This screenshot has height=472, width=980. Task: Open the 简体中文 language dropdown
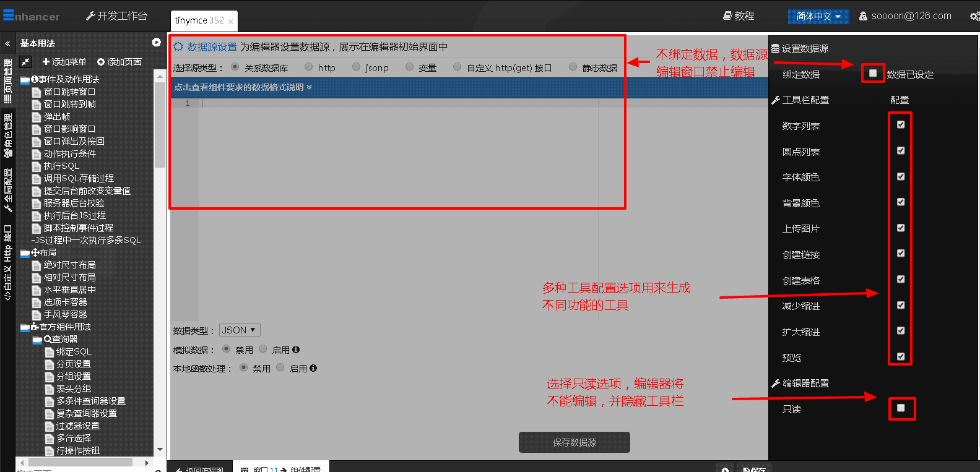pos(818,17)
